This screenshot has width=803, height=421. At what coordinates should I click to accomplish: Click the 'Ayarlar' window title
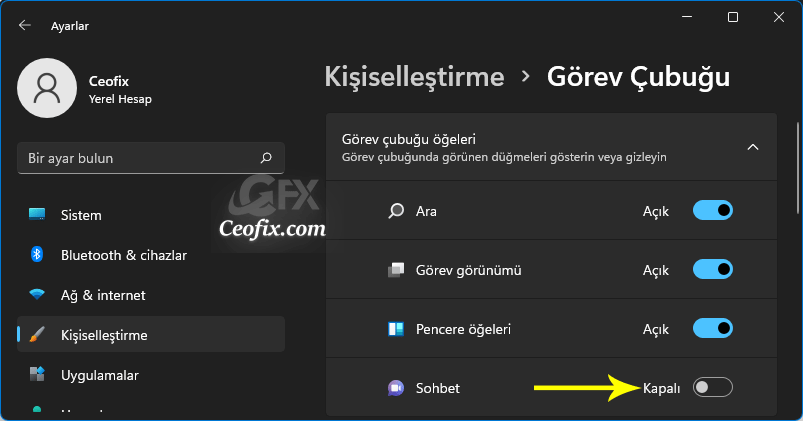(x=70, y=26)
